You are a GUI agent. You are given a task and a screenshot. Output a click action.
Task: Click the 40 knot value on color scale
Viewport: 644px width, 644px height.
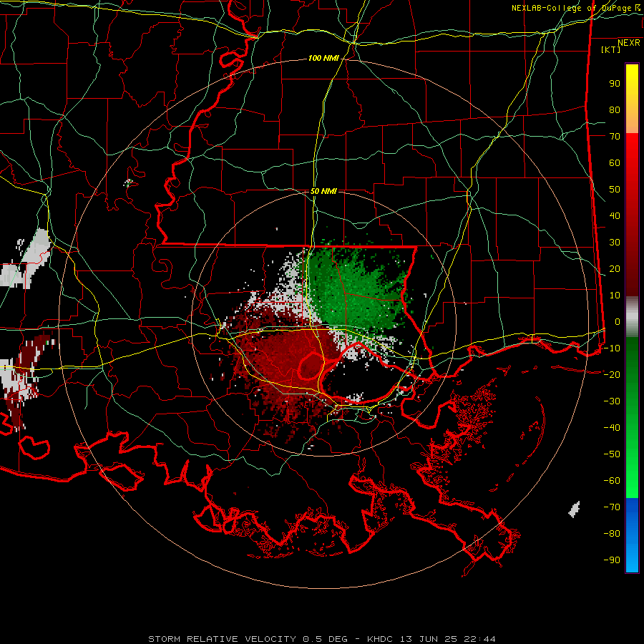[x=615, y=216]
